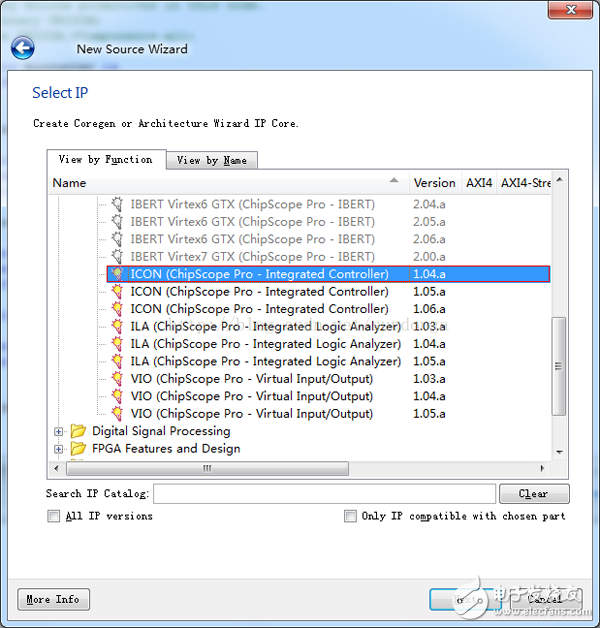This screenshot has height=628, width=600.
Task: Click inside the Search IP Catalog field
Action: click(324, 494)
